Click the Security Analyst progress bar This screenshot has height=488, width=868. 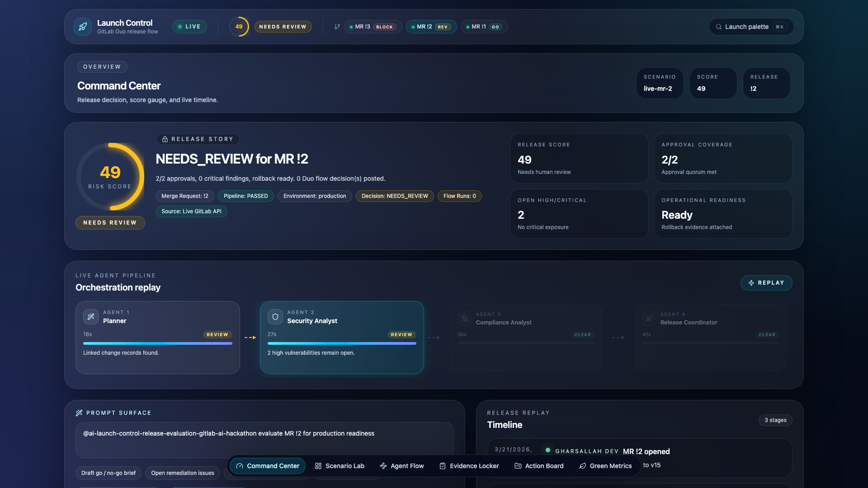click(342, 343)
